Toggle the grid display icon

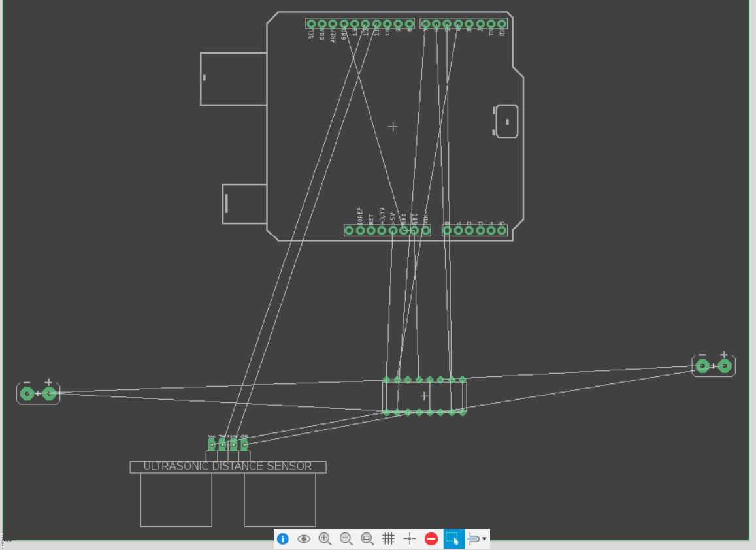(x=389, y=540)
